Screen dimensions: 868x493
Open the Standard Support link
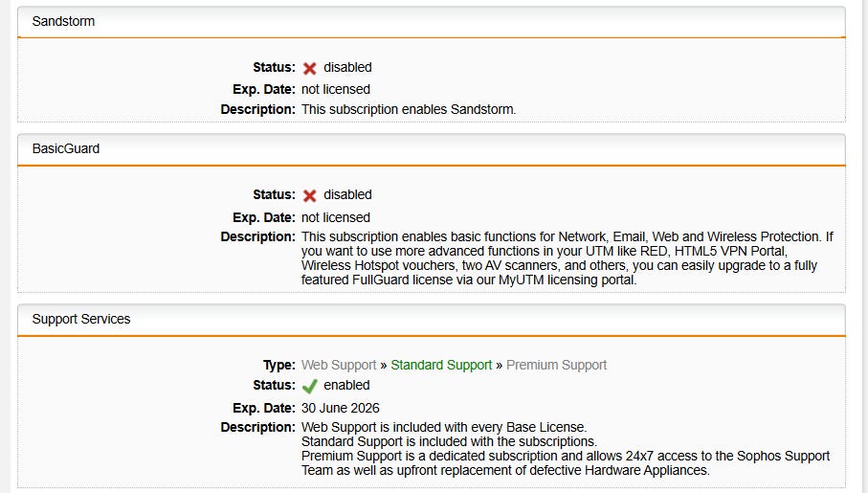coord(441,365)
